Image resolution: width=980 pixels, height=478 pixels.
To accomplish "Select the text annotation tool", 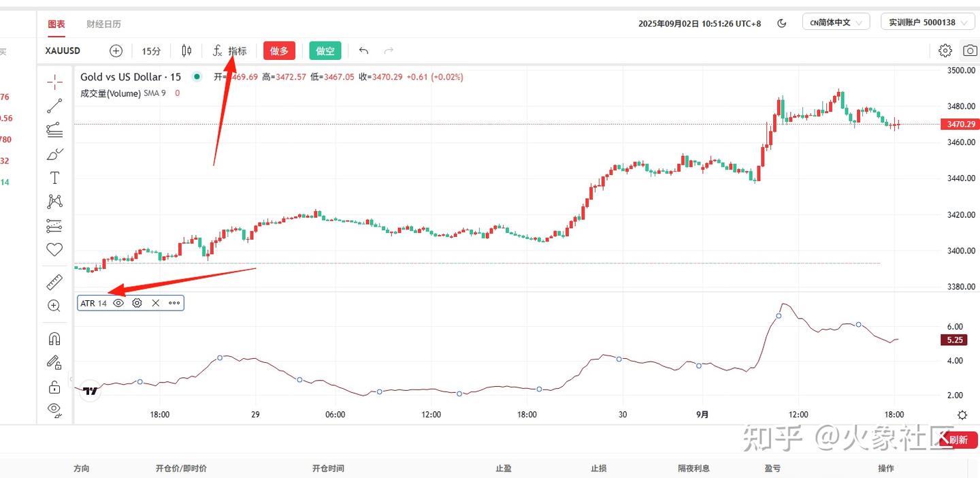I will click(x=54, y=178).
